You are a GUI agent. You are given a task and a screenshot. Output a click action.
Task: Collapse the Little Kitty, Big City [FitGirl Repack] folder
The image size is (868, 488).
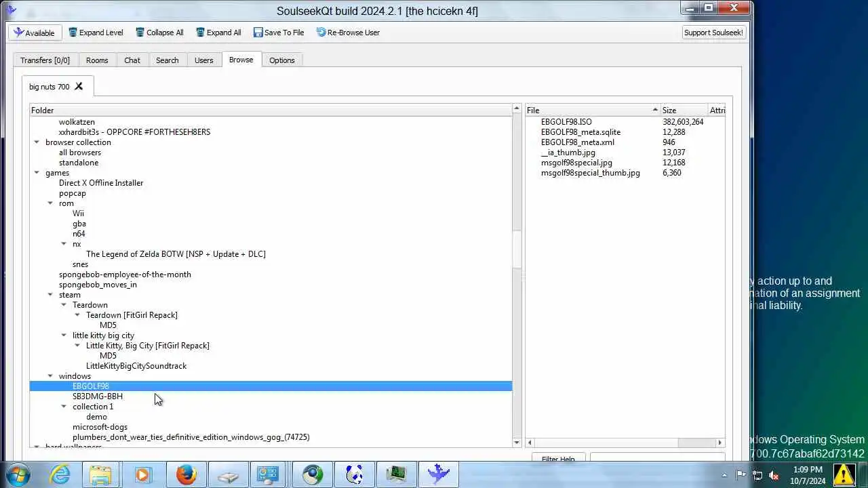[x=77, y=346]
